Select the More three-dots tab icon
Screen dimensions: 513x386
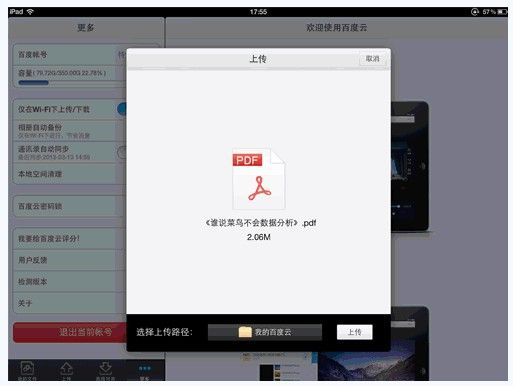145,370
